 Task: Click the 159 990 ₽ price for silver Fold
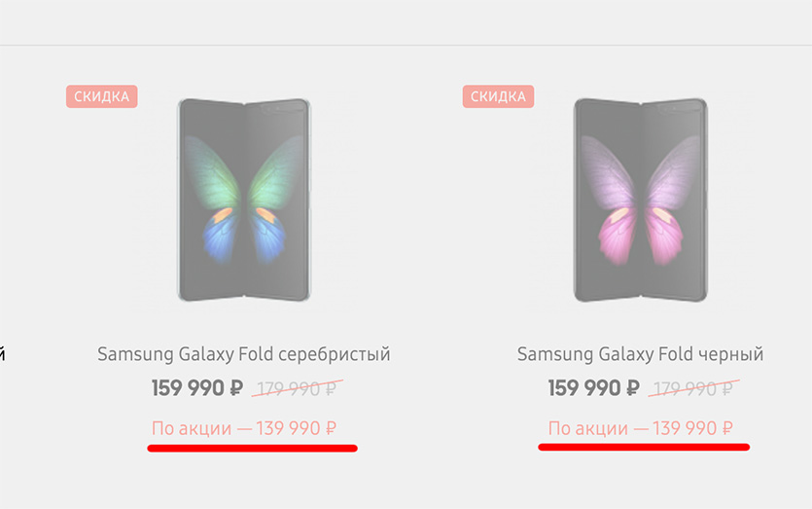(197, 388)
